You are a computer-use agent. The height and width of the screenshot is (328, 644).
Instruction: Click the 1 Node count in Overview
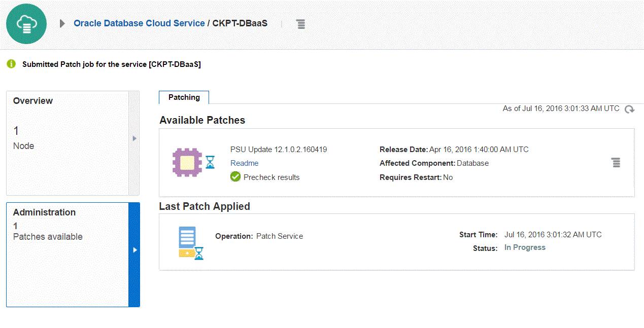click(23, 137)
